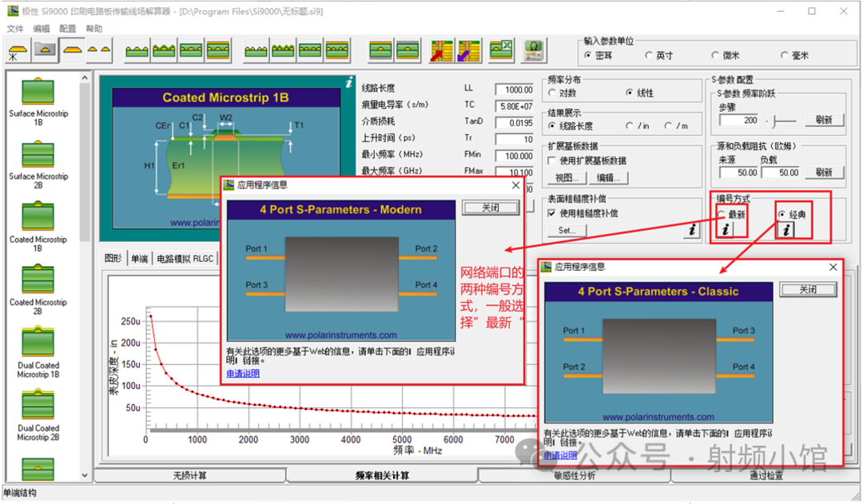Click the 线路长度 LL input field
This screenshot has width=863, height=504.
[x=514, y=89]
